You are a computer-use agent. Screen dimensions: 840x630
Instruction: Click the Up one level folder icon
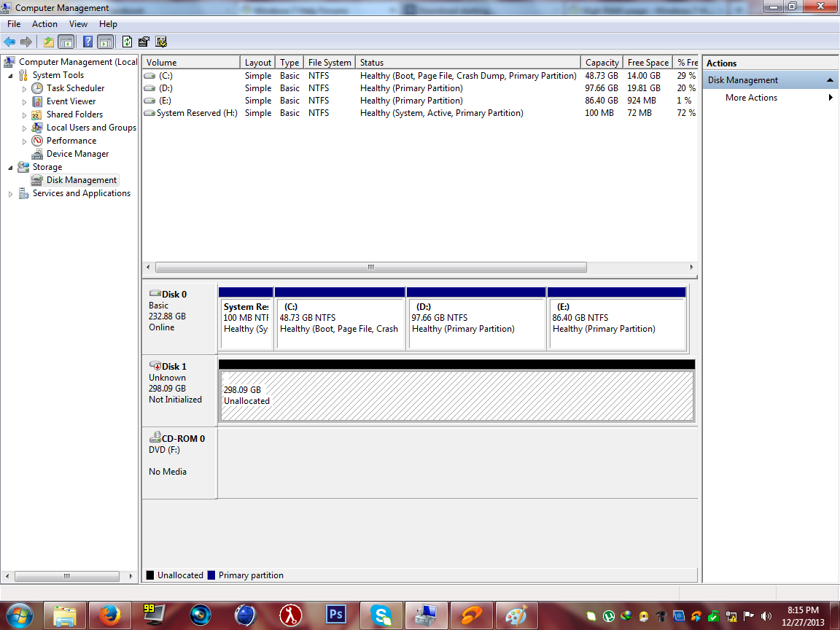point(49,42)
